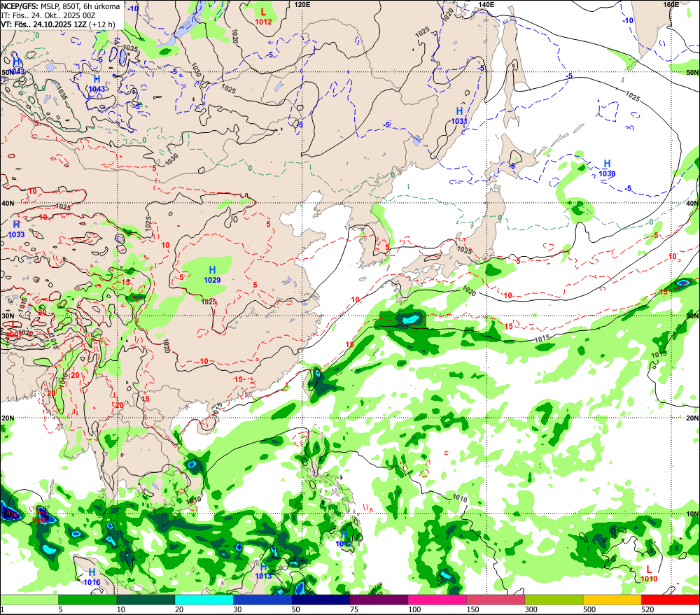Click the red L 1012 low marker
The image size is (700, 615).
pyautogui.click(x=263, y=16)
